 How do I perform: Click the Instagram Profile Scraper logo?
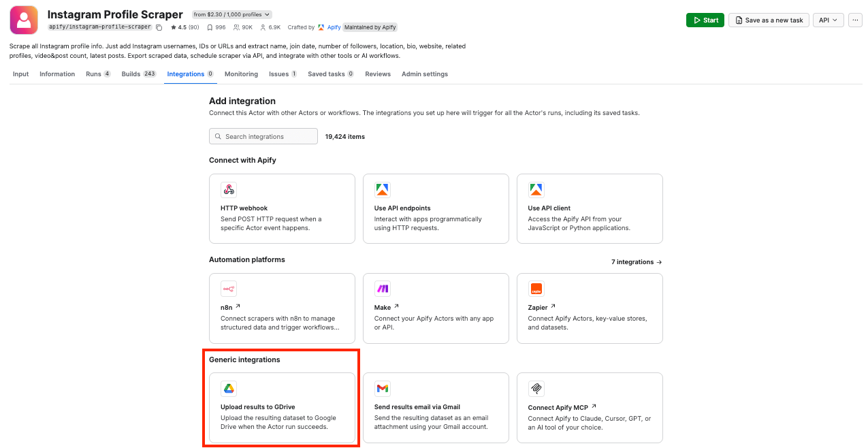click(x=23, y=20)
